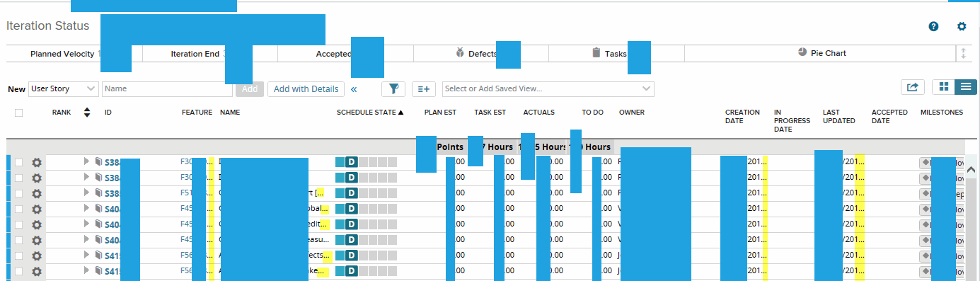The width and height of the screenshot is (980, 281).
Task: Switch to list view icon
Action: (x=966, y=86)
